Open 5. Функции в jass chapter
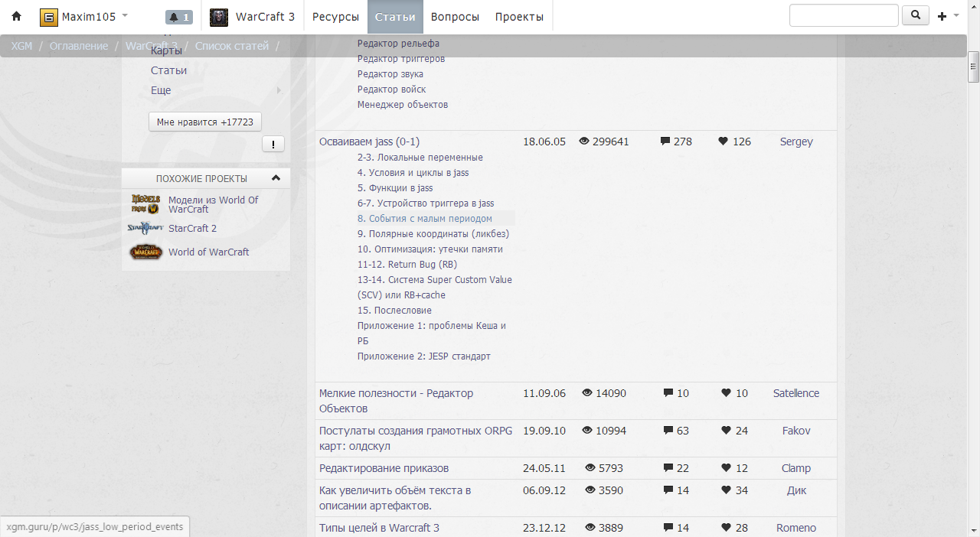980x537 pixels. (395, 188)
